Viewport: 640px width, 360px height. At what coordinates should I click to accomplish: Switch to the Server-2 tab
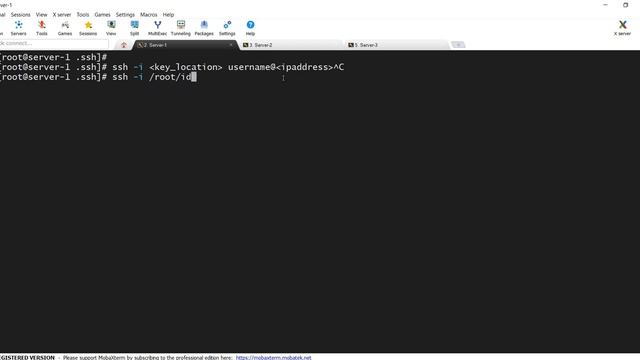[x=291, y=45]
